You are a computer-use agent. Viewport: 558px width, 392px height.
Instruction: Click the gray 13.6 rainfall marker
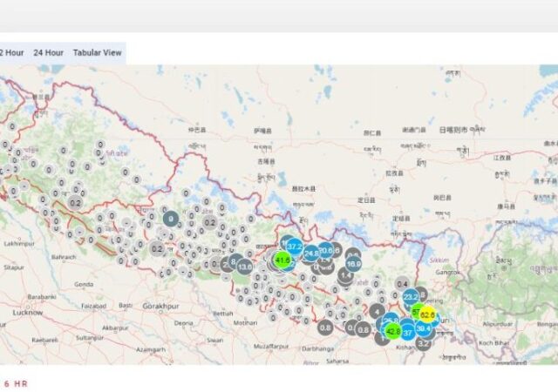click(245, 267)
